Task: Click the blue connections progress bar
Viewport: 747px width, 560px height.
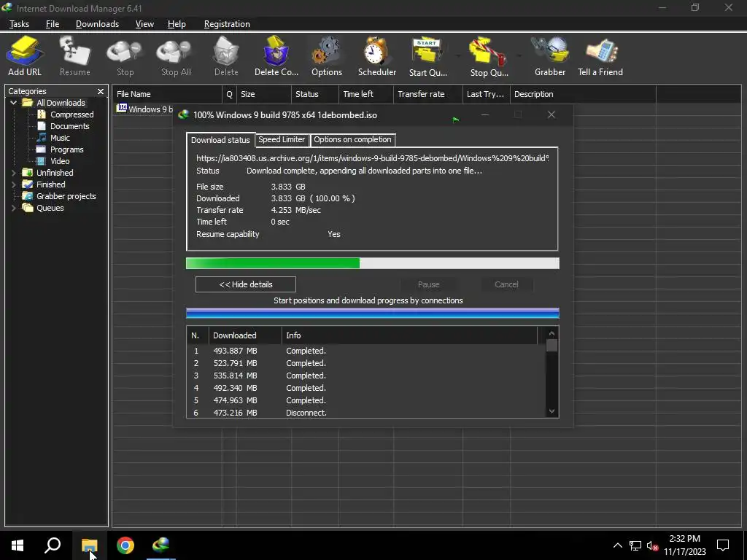Action: [373, 314]
